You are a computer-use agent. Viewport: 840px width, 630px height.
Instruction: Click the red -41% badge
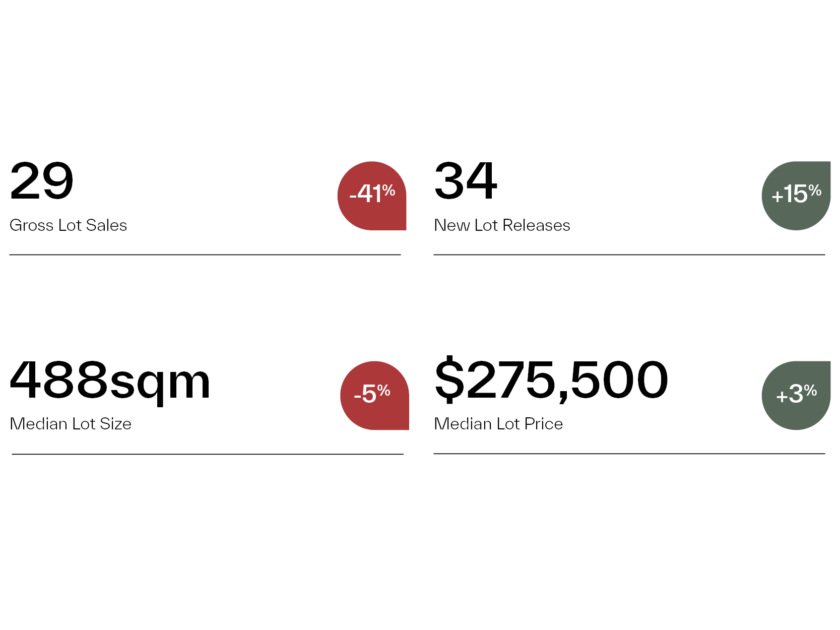tap(372, 196)
